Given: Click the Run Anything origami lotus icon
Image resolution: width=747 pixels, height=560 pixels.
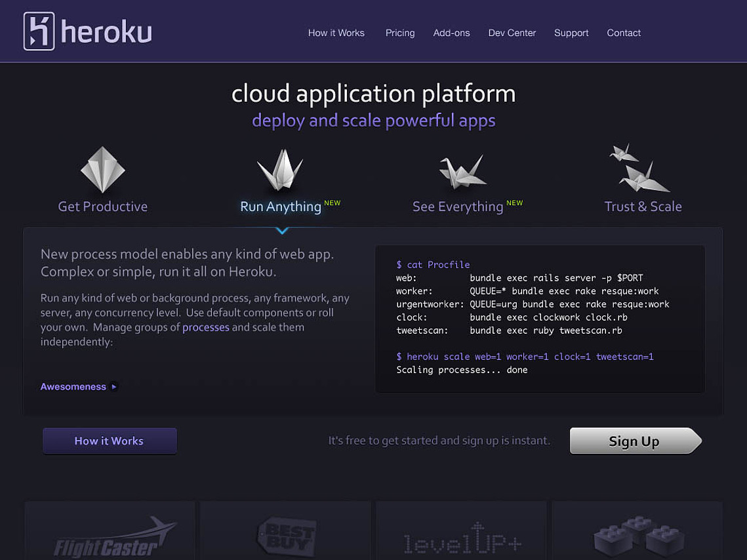Looking at the screenshot, I should click(x=281, y=170).
